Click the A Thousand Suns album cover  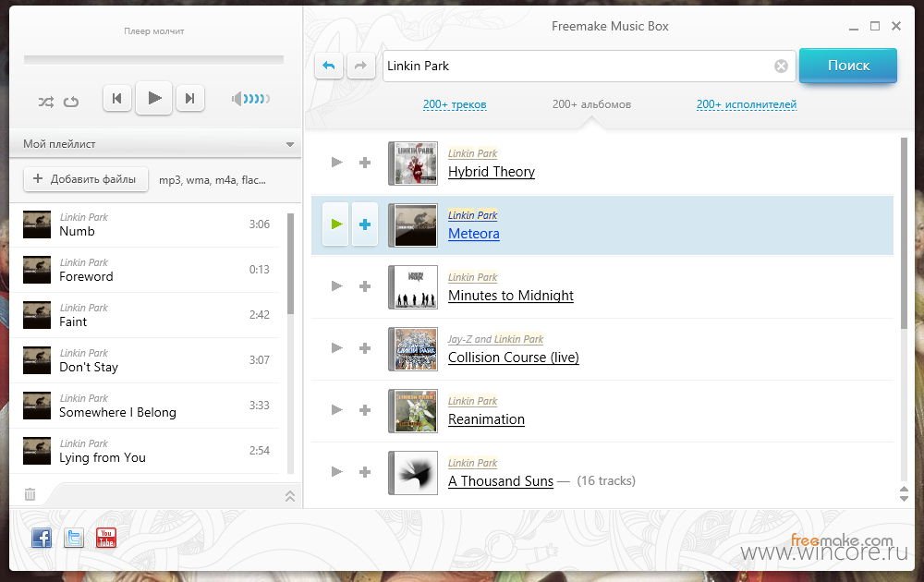[413, 472]
